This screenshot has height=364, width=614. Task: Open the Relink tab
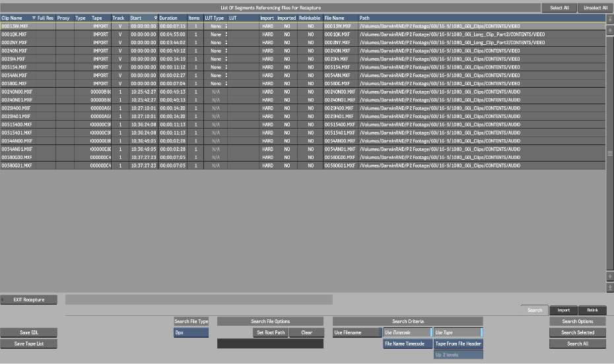point(592,310)
